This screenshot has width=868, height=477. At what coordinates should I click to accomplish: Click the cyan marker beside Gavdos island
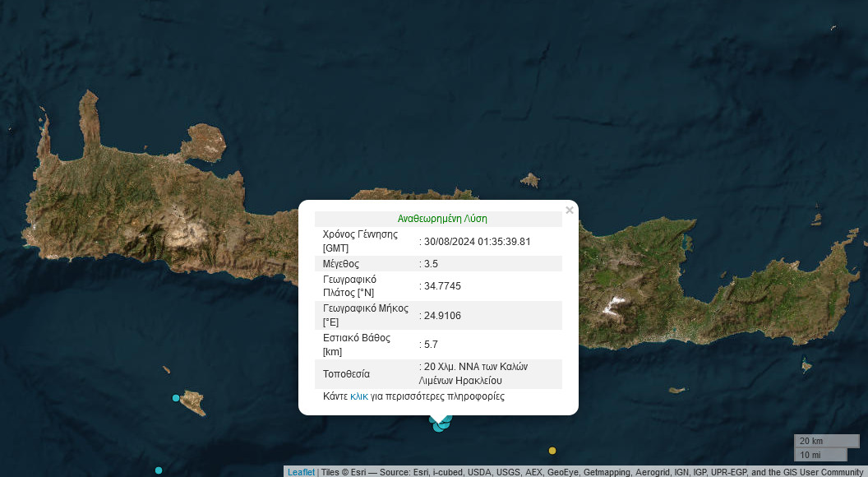(176, 398)
